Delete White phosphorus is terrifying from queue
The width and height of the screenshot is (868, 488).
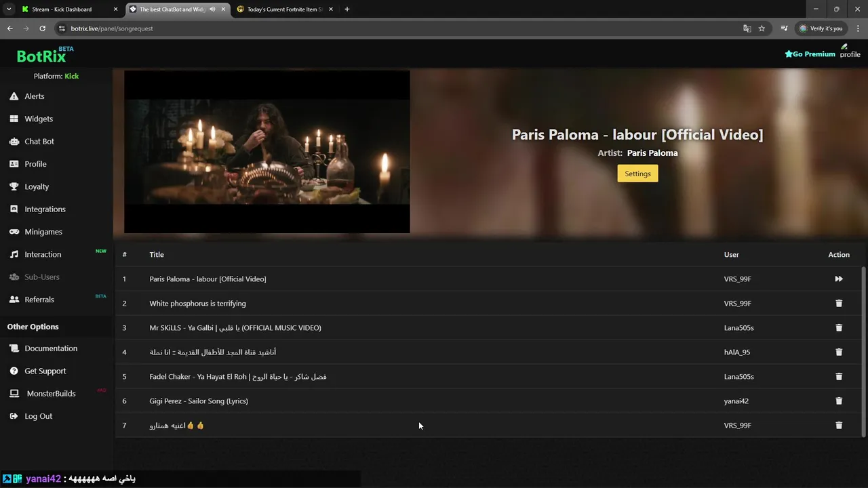point(839,304)
